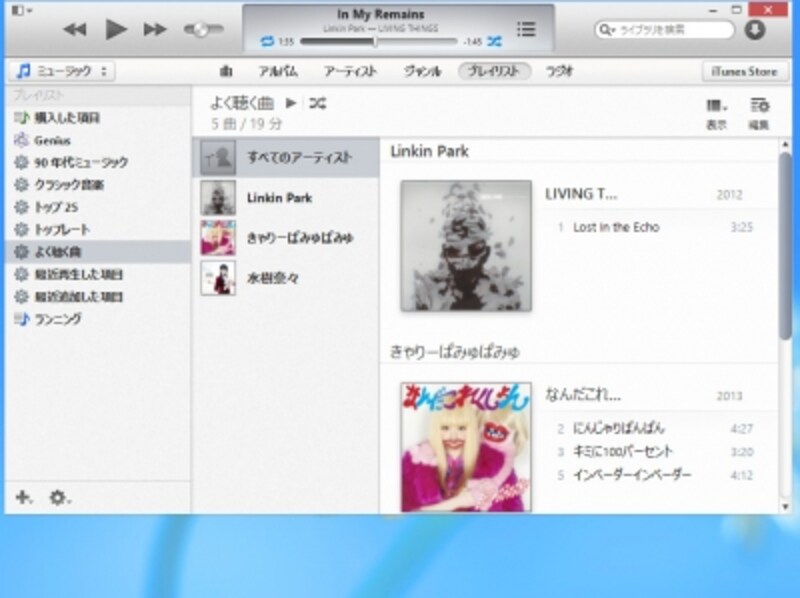The height and width of the screenshot is (598, 800).
Task: Adjust the volume slider knob
Action: pyautogui.click(x=201, y=30)
